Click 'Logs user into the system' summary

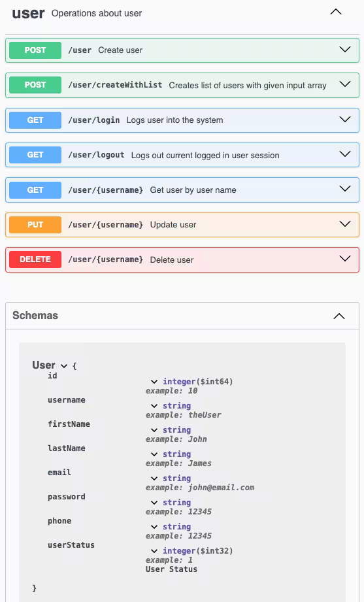click(x=174, y=120)
